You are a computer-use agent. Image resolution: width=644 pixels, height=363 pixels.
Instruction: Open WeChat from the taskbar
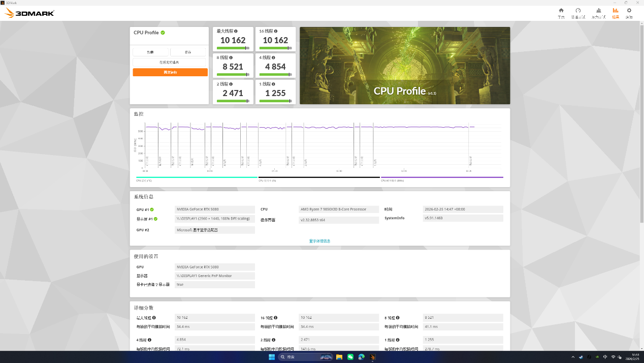tap(350, 357)
